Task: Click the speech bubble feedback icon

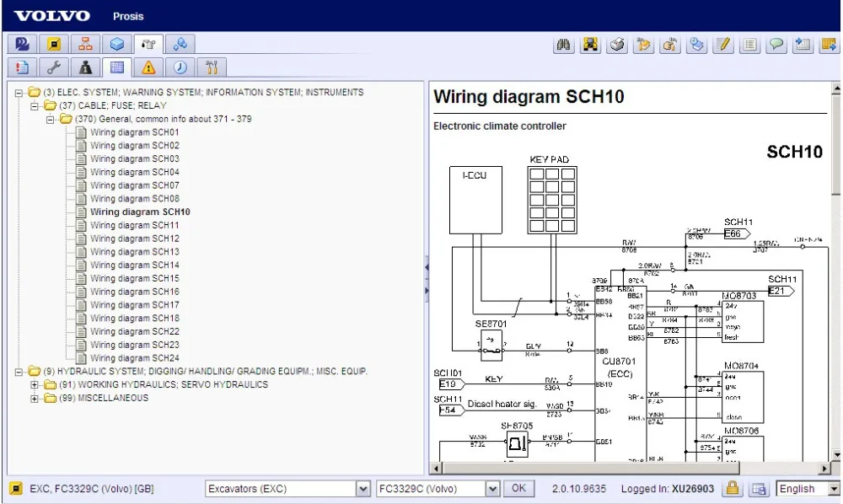Action: click(776, 46)
